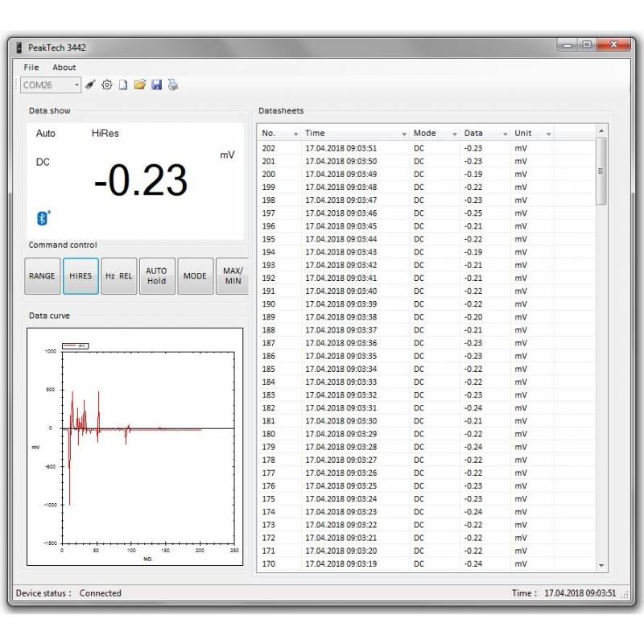Open settings via the gear icon

click(x=107, y=85)
